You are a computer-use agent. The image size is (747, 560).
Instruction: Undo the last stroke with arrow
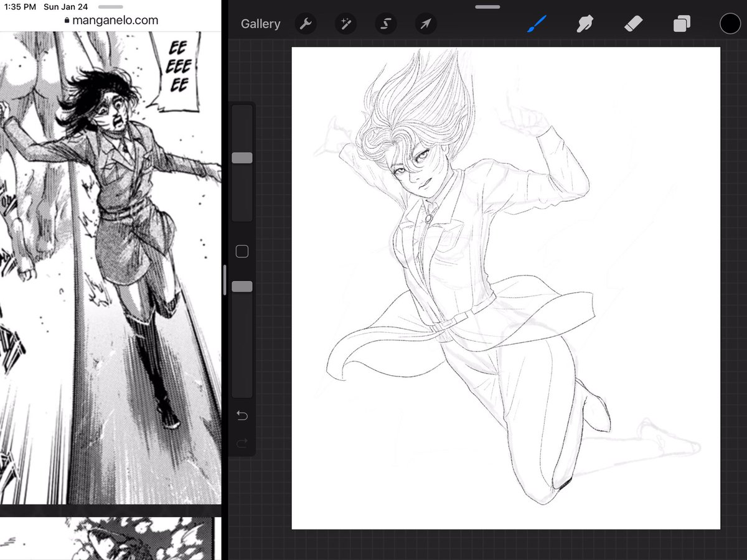242,416
